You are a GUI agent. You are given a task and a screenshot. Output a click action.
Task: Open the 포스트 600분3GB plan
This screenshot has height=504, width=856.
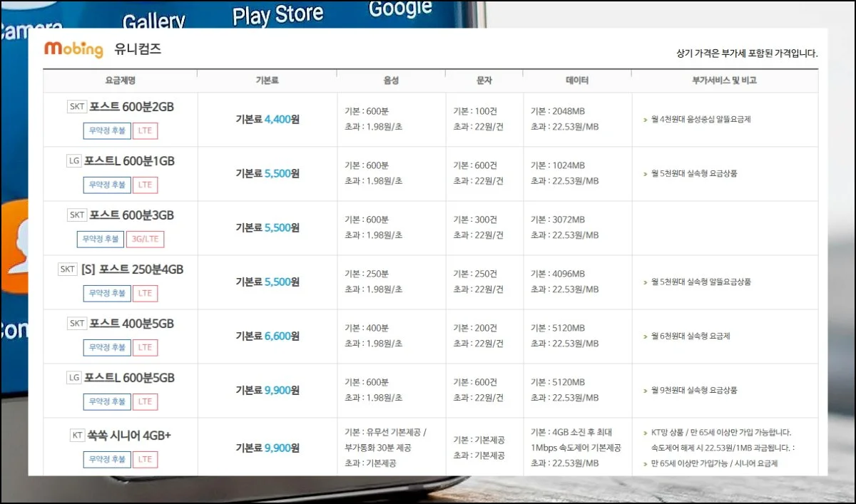point(129,215)
